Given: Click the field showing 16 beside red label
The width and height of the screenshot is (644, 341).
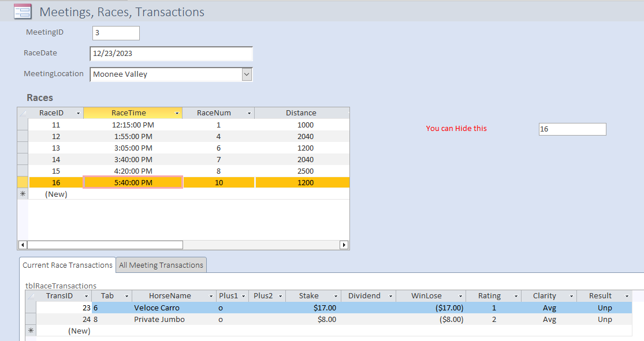Looking at the screenshot, I should (572, 129).
